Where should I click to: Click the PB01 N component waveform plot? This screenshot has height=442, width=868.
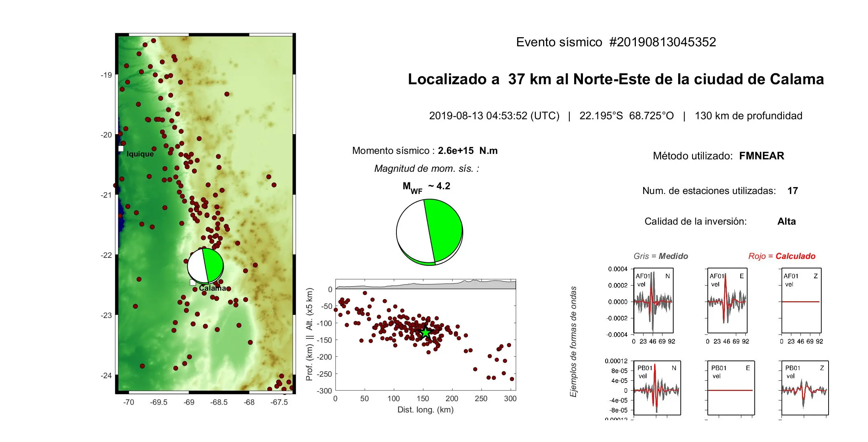click(x=657, y=388)
